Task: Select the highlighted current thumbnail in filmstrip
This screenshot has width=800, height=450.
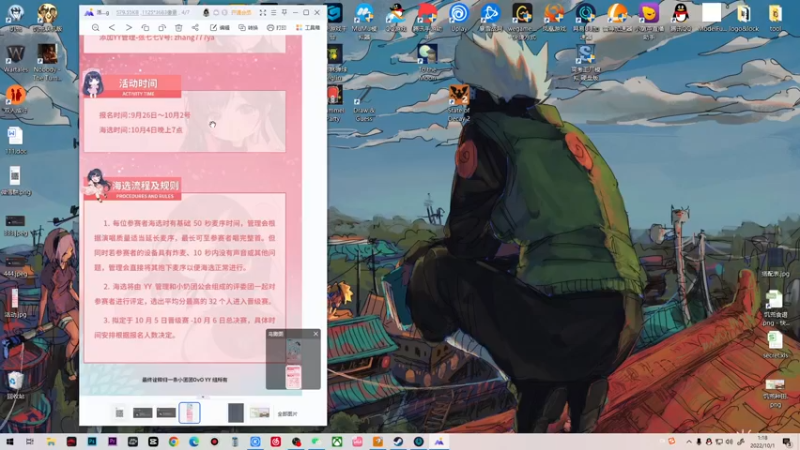Action: click(189, 413)
